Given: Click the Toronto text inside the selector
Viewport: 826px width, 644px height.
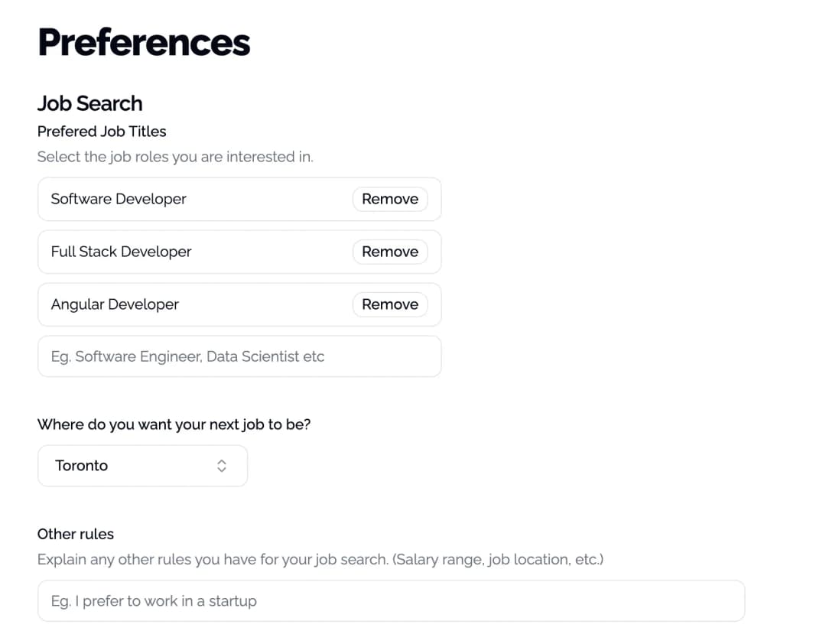Looking at the screenshot, I should (81, 465).
